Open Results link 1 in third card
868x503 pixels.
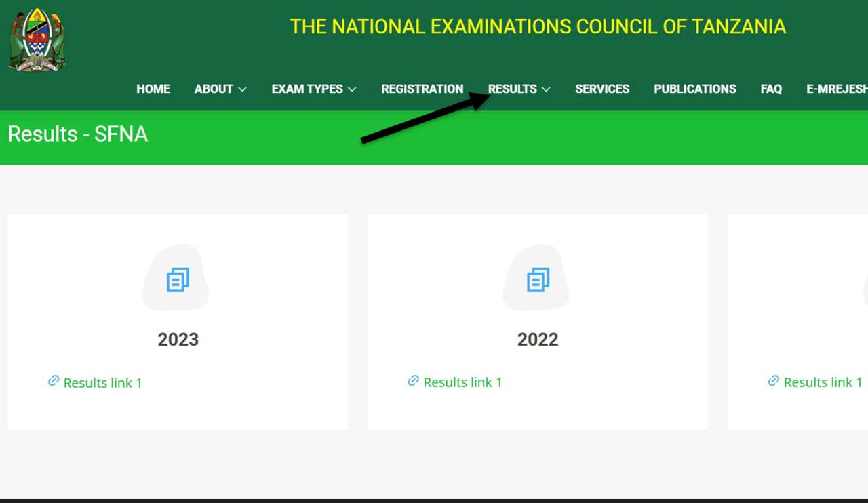pos(823,383)
